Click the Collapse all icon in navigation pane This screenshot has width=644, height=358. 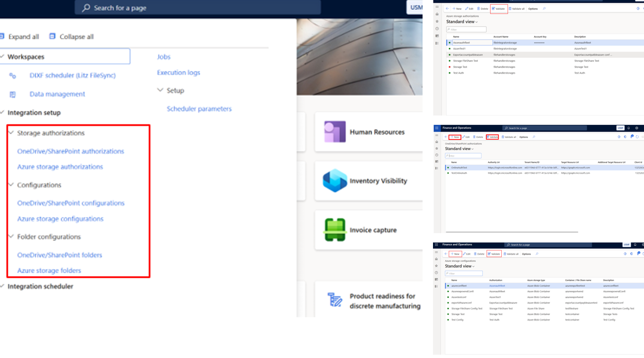click(52, 36)
